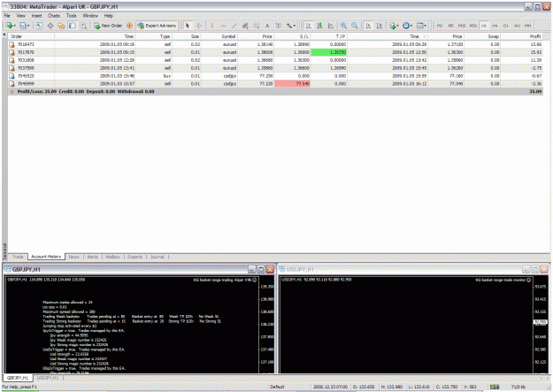Open the Indicators list dropdown
The width and height of the screenshot is (553, 392).
[394, 26]
